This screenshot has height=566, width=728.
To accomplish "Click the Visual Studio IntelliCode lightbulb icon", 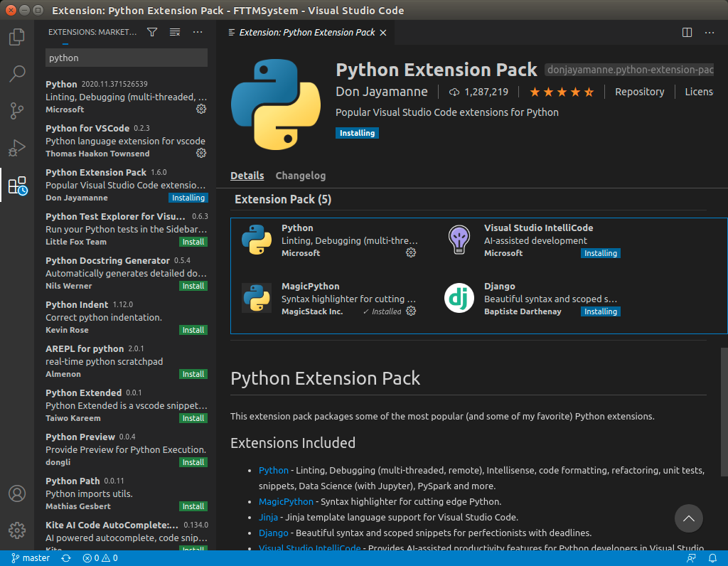I will click(459, 240).
